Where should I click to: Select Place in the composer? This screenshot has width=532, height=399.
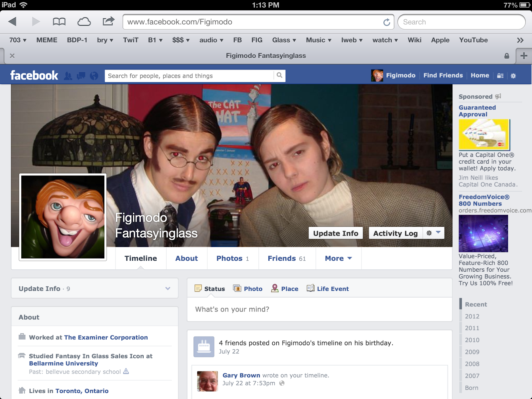[x=285, y=289]
